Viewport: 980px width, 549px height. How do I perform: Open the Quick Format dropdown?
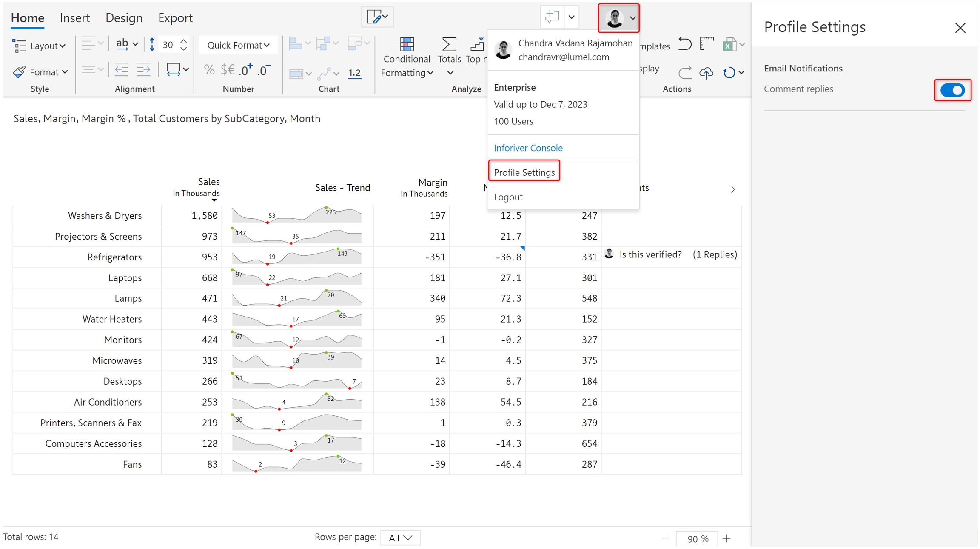[238, 45]
